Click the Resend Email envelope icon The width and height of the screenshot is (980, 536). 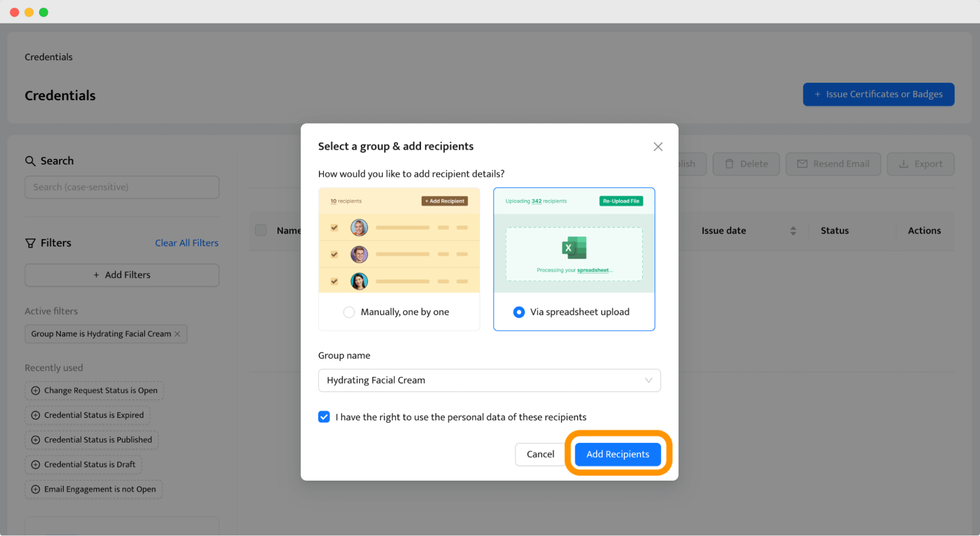[x=802, y=164]
